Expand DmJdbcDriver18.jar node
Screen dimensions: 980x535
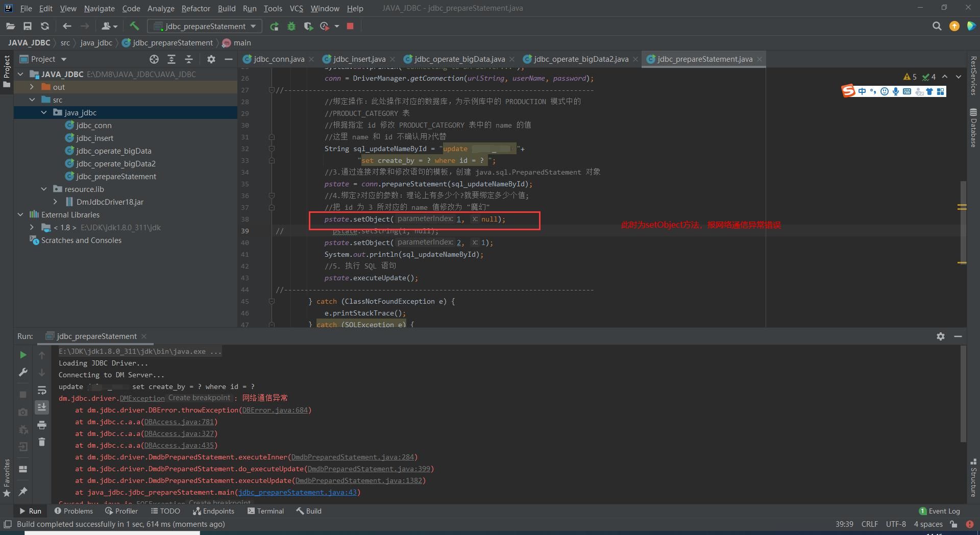click(55, 202)
